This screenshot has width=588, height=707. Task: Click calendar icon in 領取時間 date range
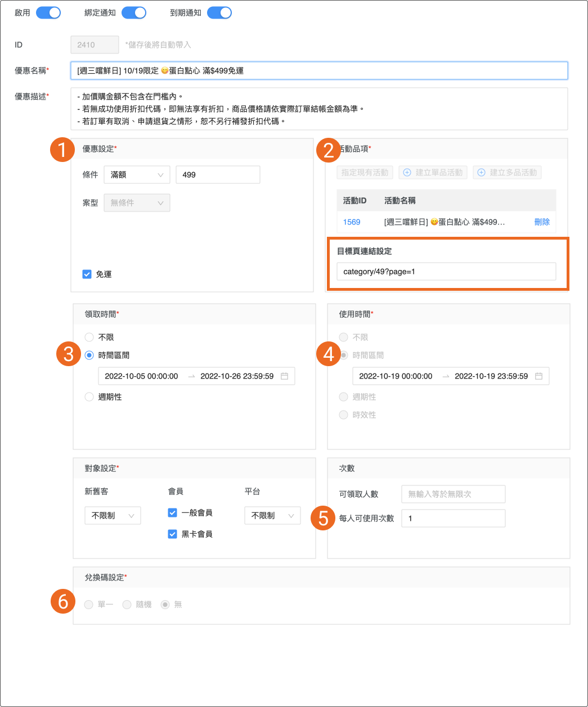click(x=284, y=376)
